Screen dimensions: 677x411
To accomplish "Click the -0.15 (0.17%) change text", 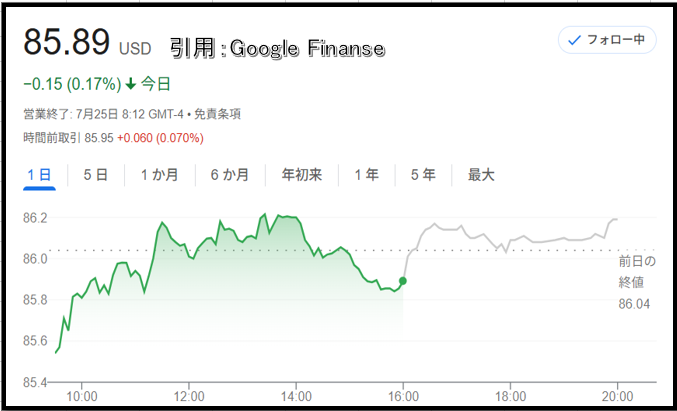I will 72,85.
